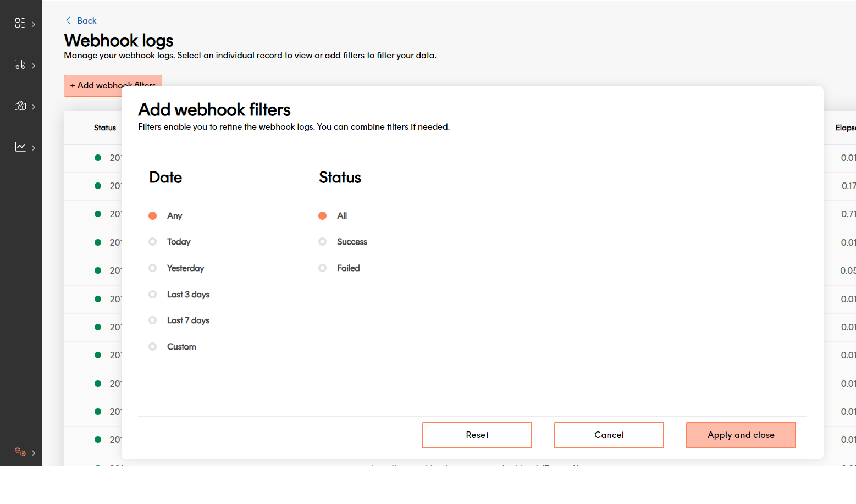The height and width of the screenshot is (504, 856).
Task: Choose the Last 3 days filter
Action: pyautogui.click(x=153, y=295)
